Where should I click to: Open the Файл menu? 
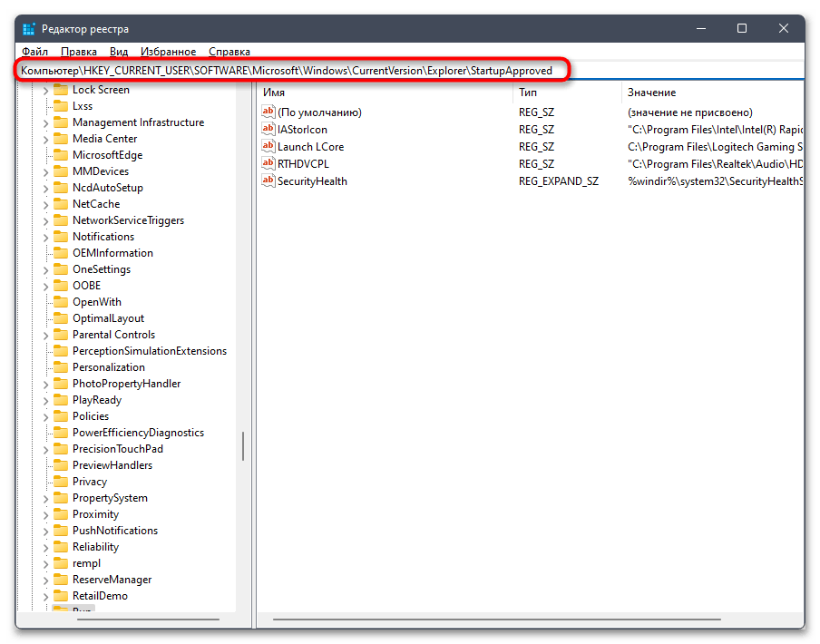tap(34, 51)
